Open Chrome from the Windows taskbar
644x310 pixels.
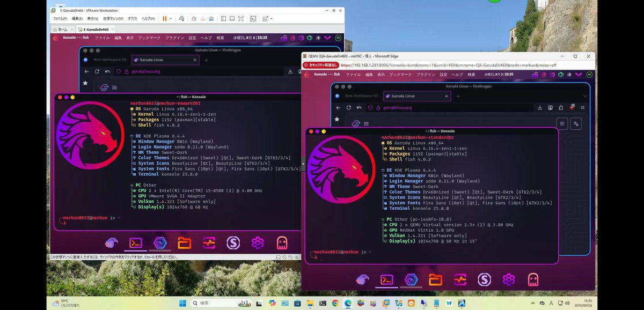point(335,303)
